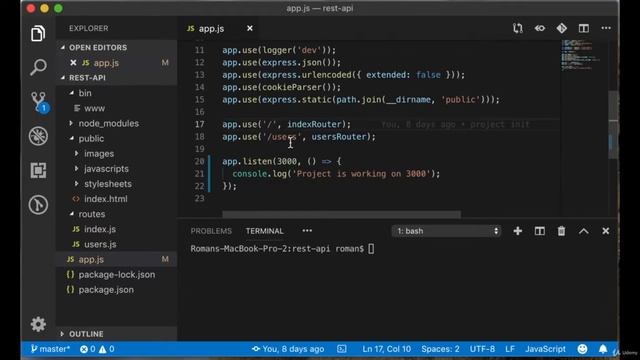Close the app.js editor tab

[x=250, y=28]
